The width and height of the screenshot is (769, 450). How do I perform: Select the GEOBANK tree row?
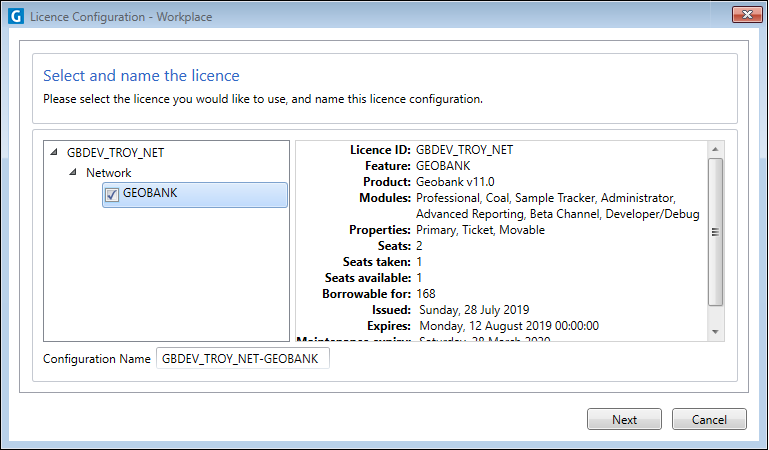pos(195,195)
